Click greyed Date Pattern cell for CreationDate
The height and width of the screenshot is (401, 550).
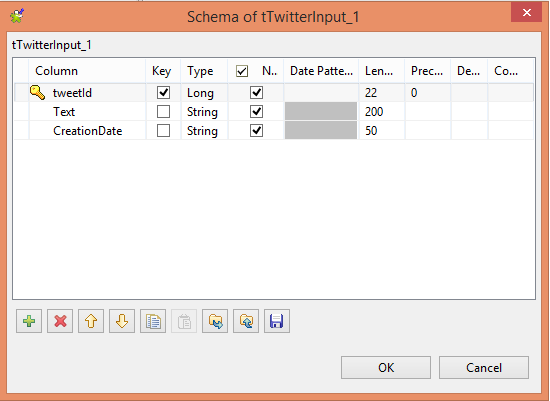(321, 131)
